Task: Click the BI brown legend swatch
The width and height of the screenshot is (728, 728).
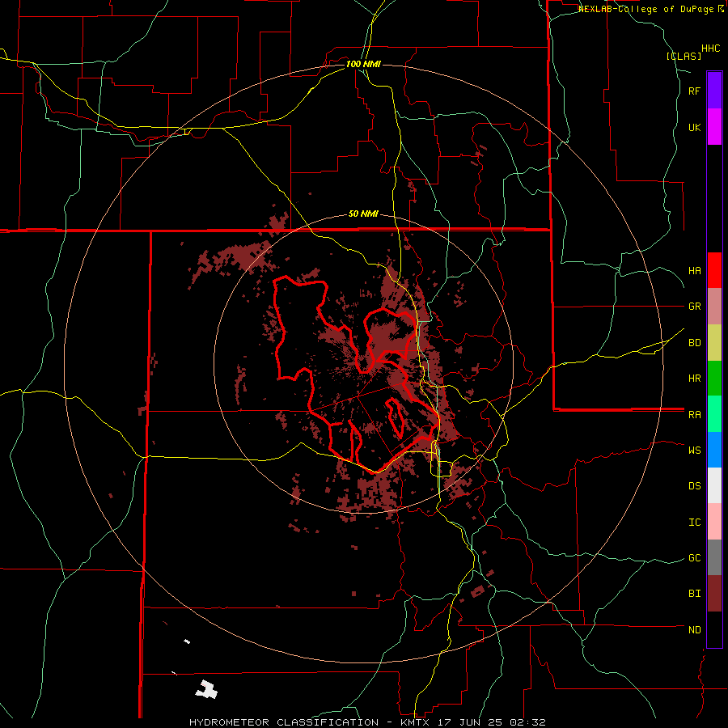Action: [x=714, y=594]
